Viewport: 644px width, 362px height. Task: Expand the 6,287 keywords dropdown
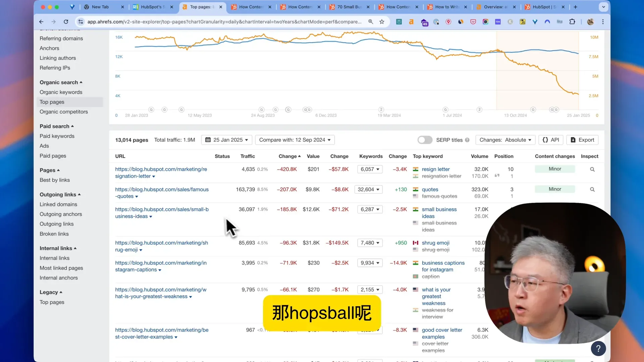(x=370, y=209)
